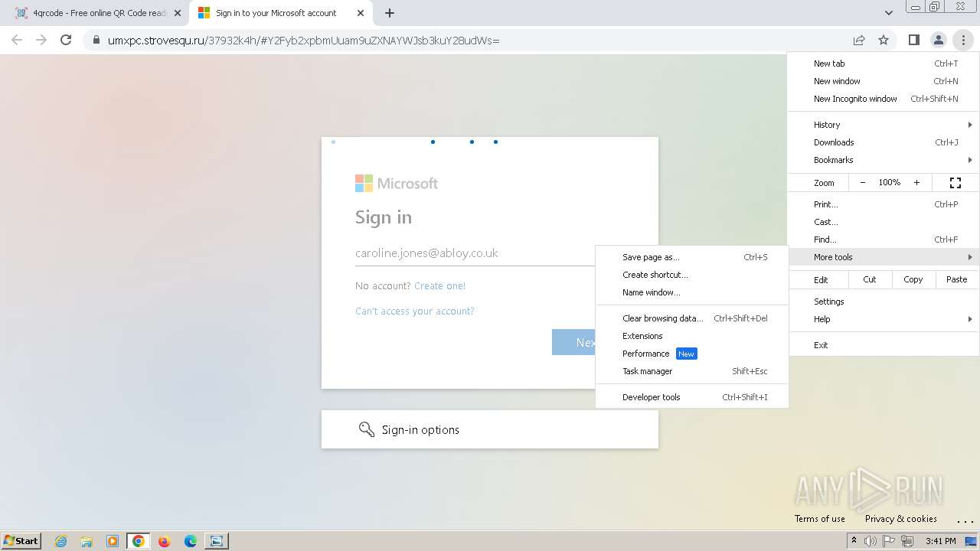This screenshot has width=980, height=551.
Task: Launch Firefox from the taskbar
Action: [x=164, y=541]
